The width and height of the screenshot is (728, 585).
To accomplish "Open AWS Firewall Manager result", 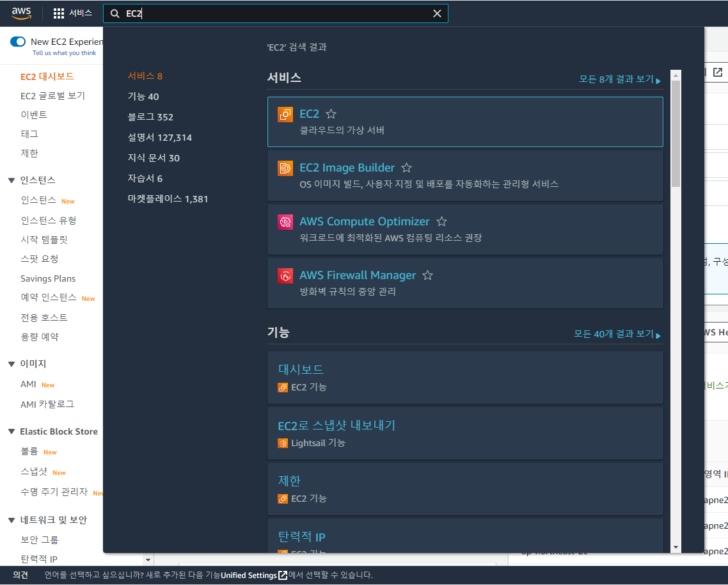I will 465,284.
